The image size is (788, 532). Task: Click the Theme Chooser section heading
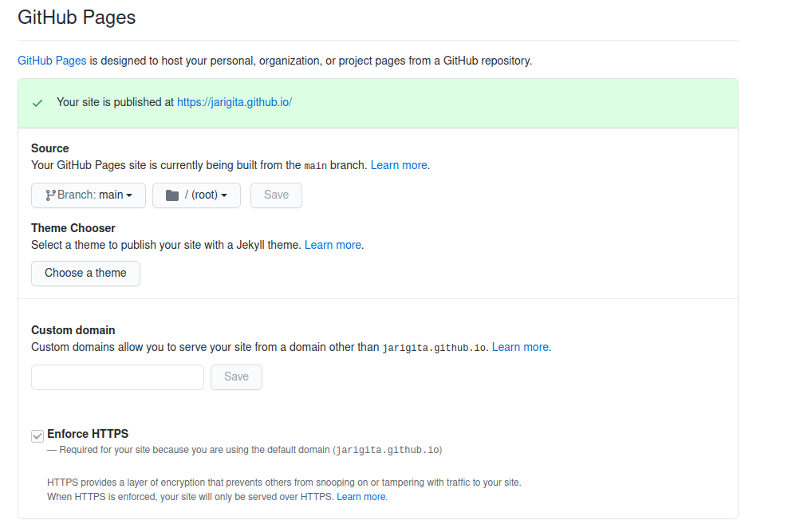[x=73, y=228]
